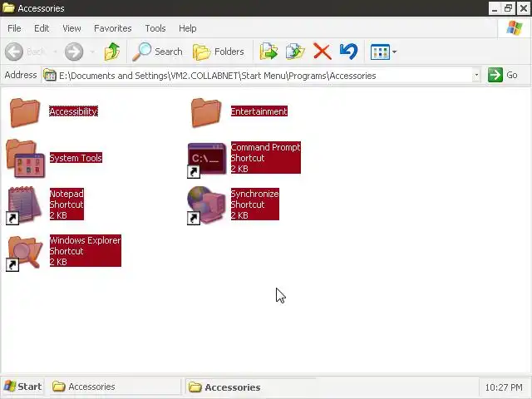Click the blue Undo arrow icon

click(348, 52)
